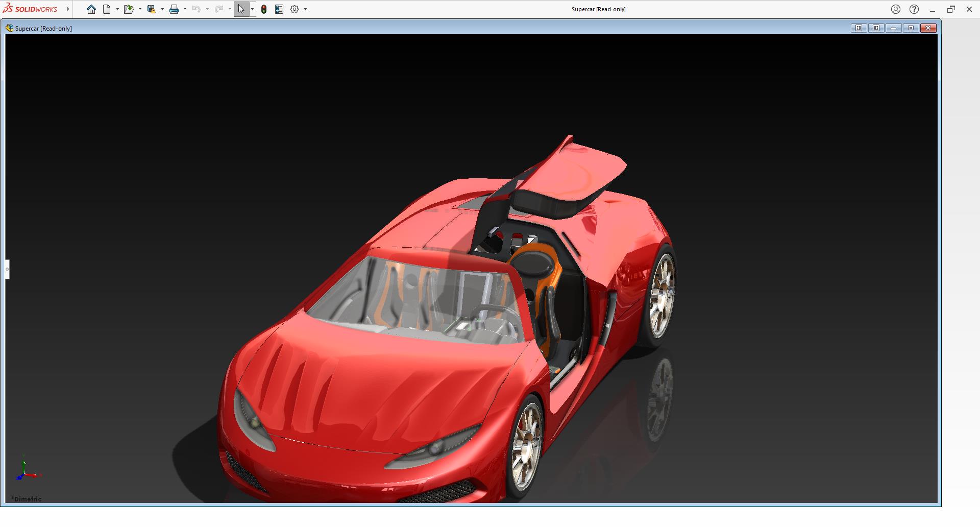Click the orientation triad axes
Viewport: 980px width, 527px height.
pyautogui.click(x=26, y=470)
